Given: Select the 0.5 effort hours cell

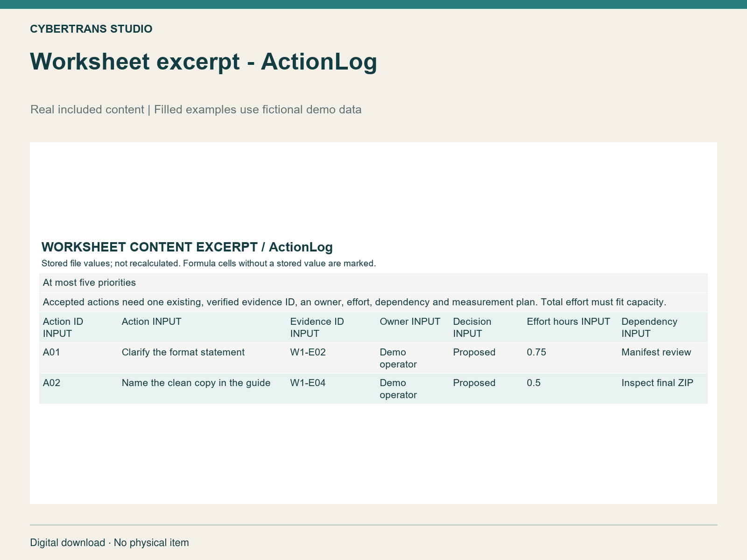Looking at the screenshot, I should tap(571, 389).
